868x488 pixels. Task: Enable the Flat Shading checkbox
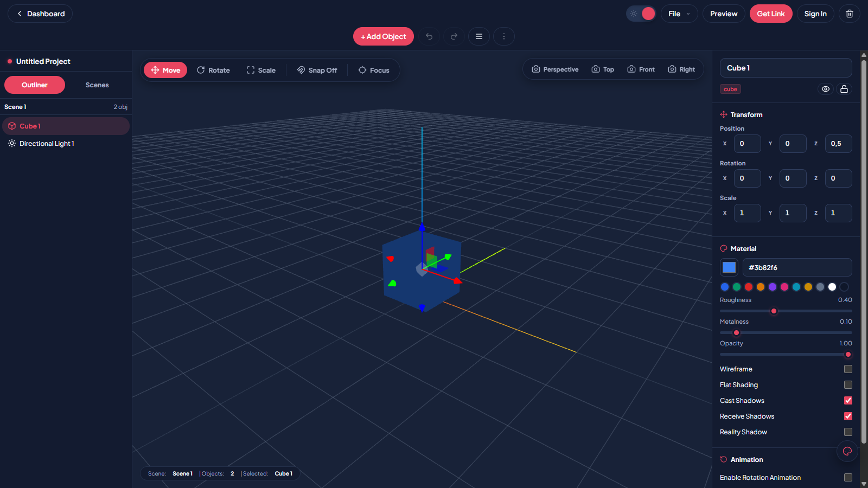click(x=848, y=385)
